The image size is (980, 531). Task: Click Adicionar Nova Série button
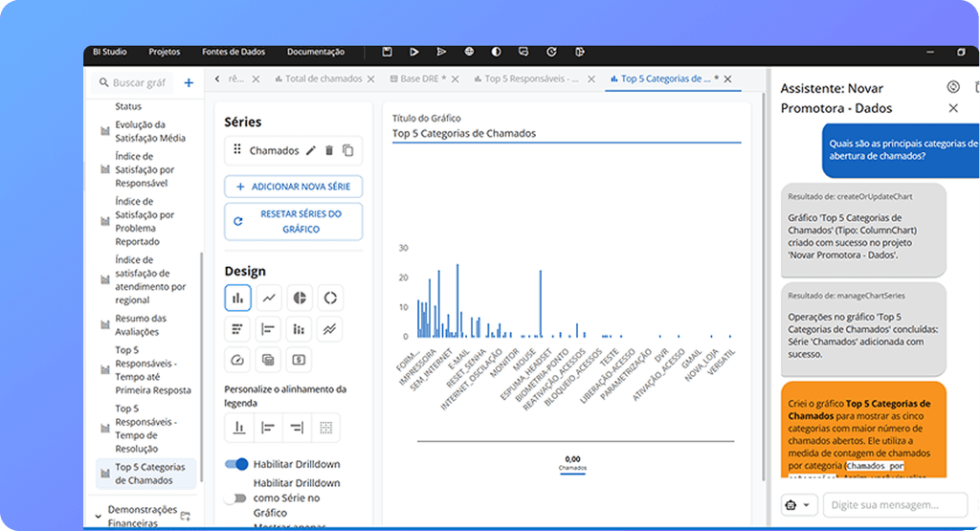293,187
